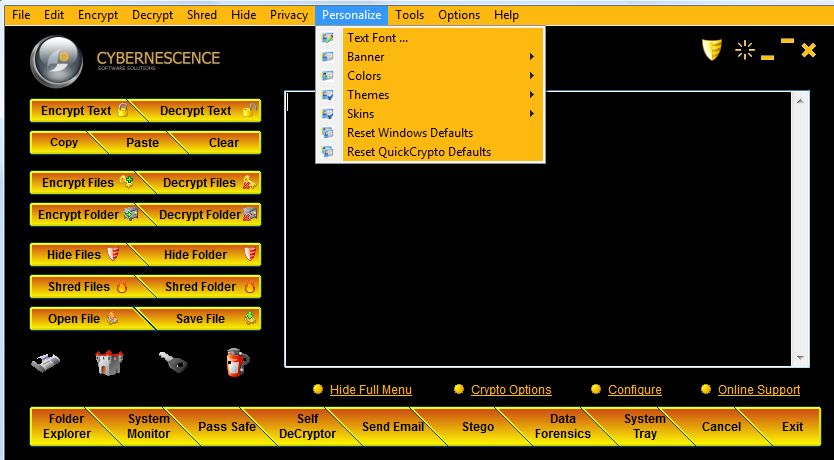Screen dimensions: 834x460
Task: Open the Configure link
Action: tap(635, 390)
